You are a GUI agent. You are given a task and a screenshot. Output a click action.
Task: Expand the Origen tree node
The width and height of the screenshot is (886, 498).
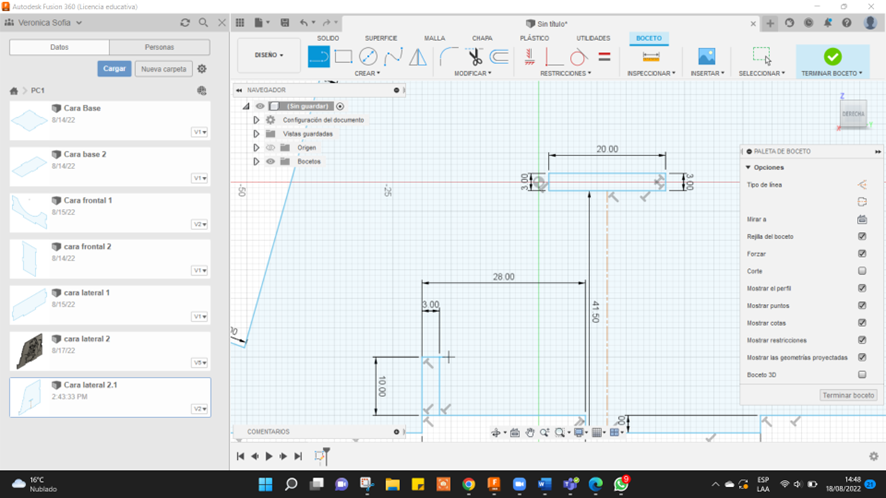pyautogui.click(x=256, y=147)
